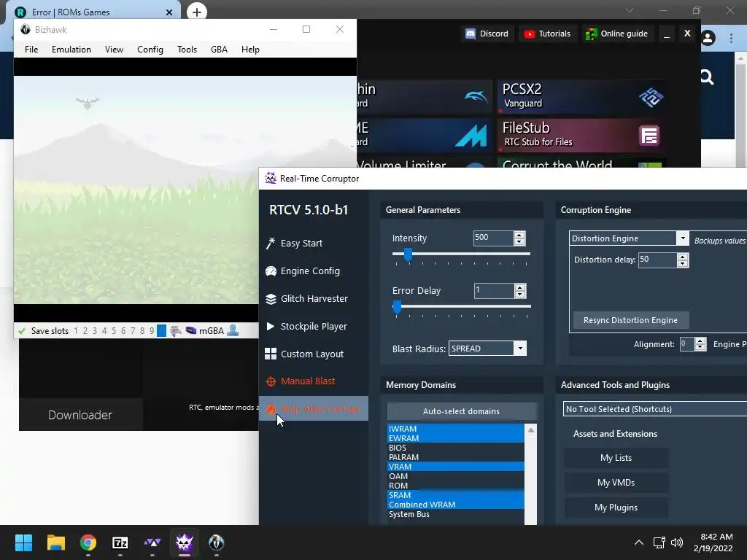The image size is (747, 560).
Task: Open Online guide in RTC launcher
Action: click(617, 34)
